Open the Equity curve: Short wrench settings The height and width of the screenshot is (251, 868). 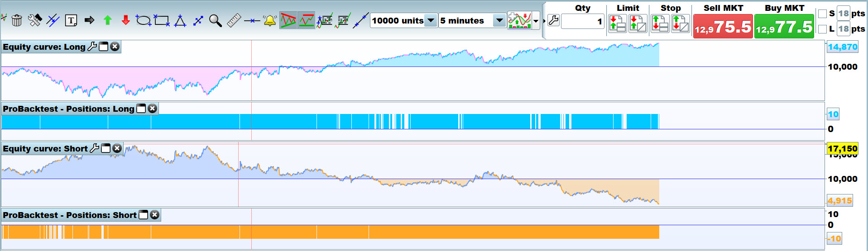[x=94, y=148]
